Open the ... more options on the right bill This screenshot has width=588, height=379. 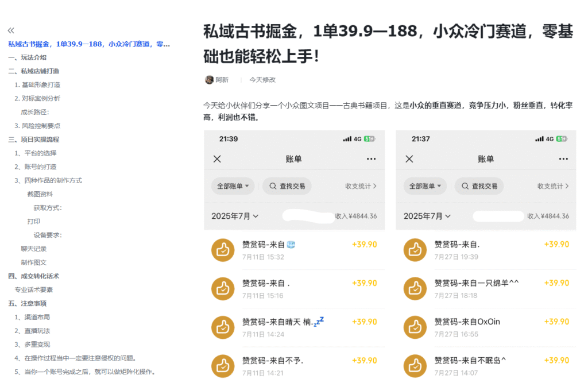click(563, 159)
